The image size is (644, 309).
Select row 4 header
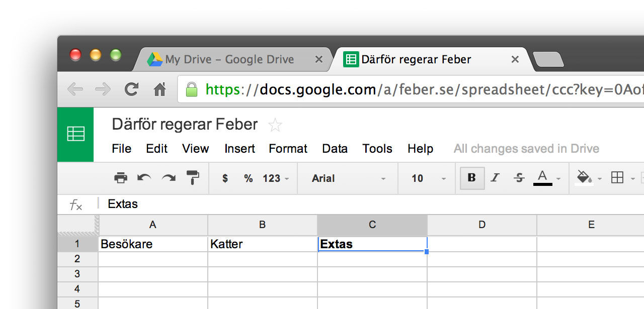pos(77,289)
